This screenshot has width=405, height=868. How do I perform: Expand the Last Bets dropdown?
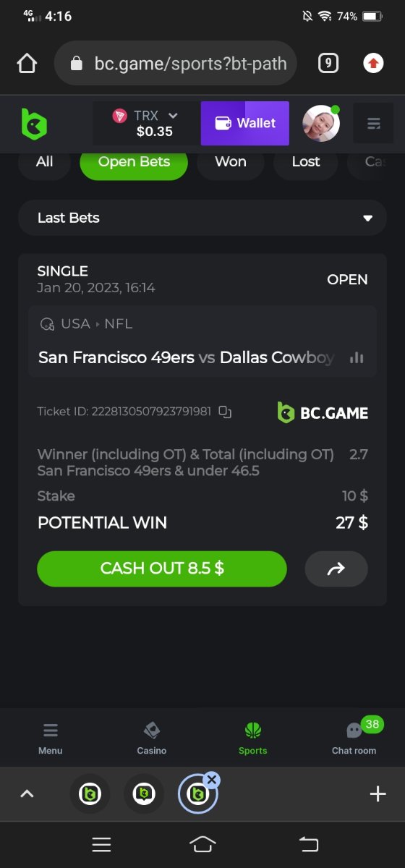[x=202, y=218]
